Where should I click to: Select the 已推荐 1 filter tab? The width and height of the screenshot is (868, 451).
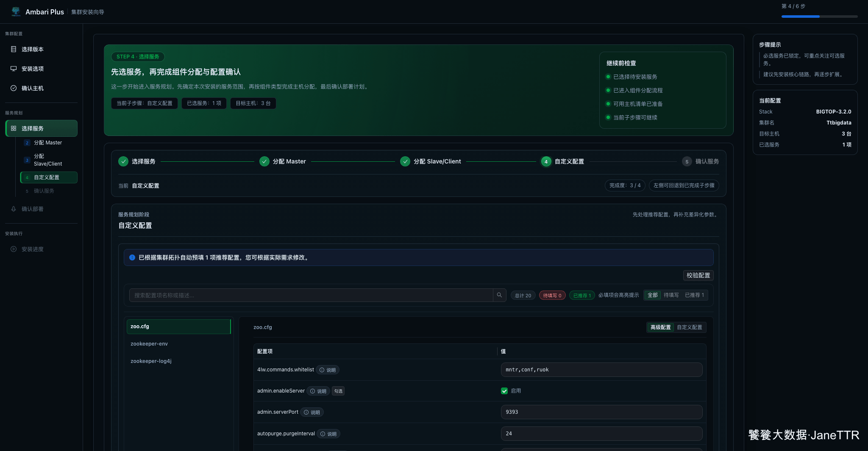click(x=695, y=295)
